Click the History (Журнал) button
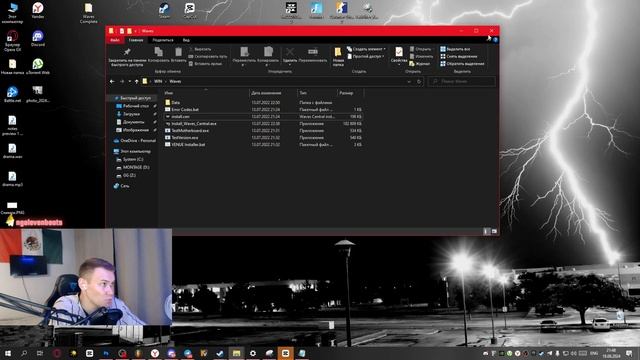 (x=420, y=64)
